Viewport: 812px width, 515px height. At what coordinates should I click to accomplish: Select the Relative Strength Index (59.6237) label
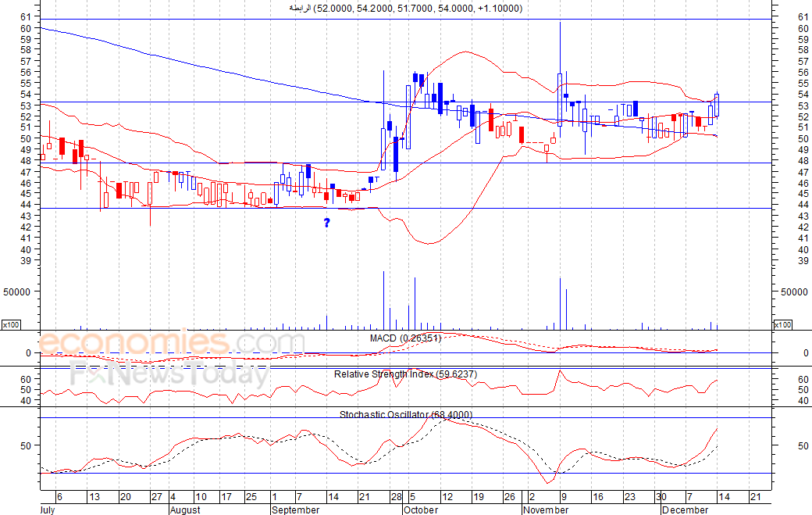pos(405,374)
